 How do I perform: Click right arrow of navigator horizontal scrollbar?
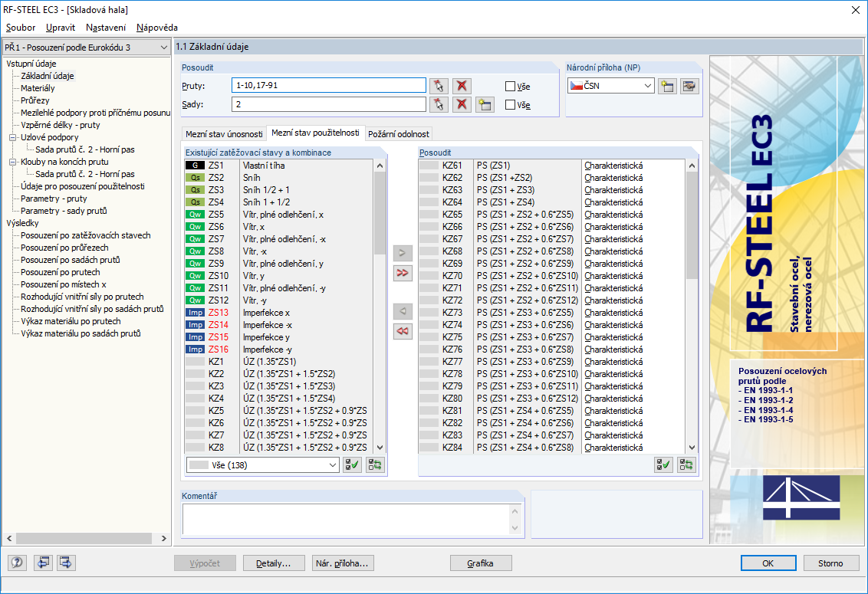point(164,538)
